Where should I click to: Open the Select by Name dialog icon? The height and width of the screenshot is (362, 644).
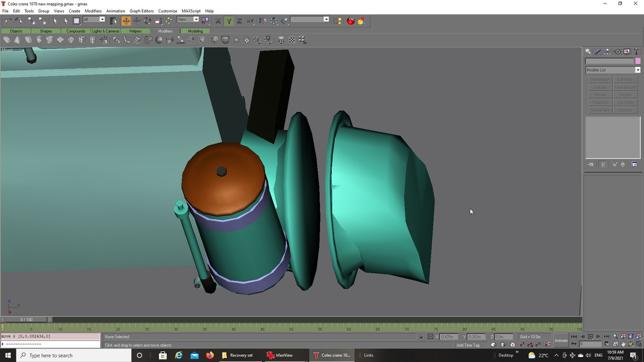[113, 21]
